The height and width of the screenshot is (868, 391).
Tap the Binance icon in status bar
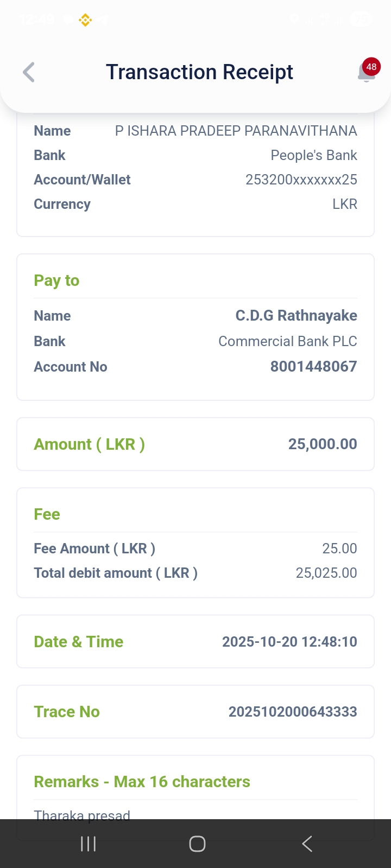pos(85,20)
